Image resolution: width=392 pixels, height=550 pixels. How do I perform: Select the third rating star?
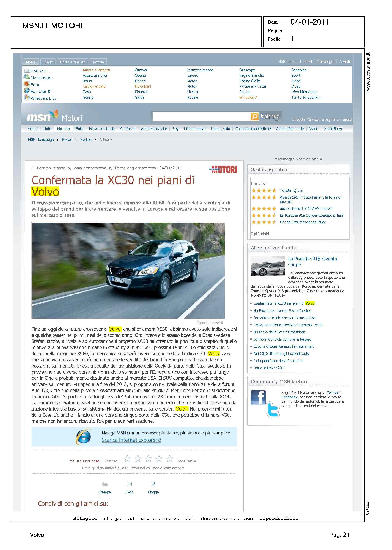tap(148, 459)
